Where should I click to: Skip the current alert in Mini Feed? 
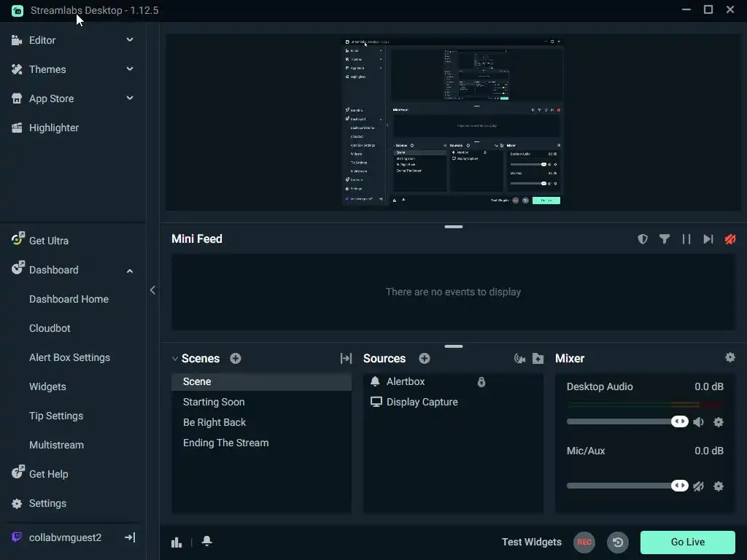click(708, 239)
